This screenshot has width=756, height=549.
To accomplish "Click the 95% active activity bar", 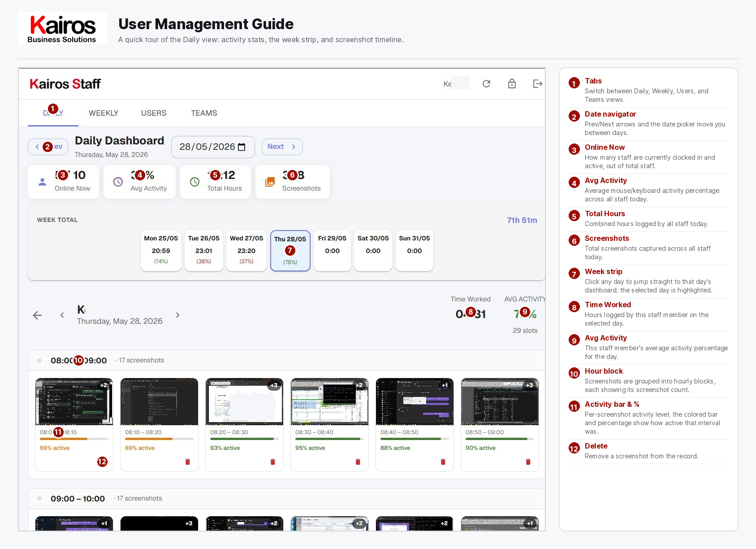I will click(x=329, y=439).
